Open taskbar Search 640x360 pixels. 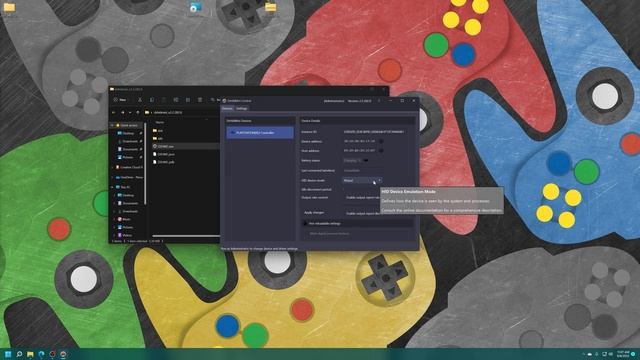coord(19,354)
